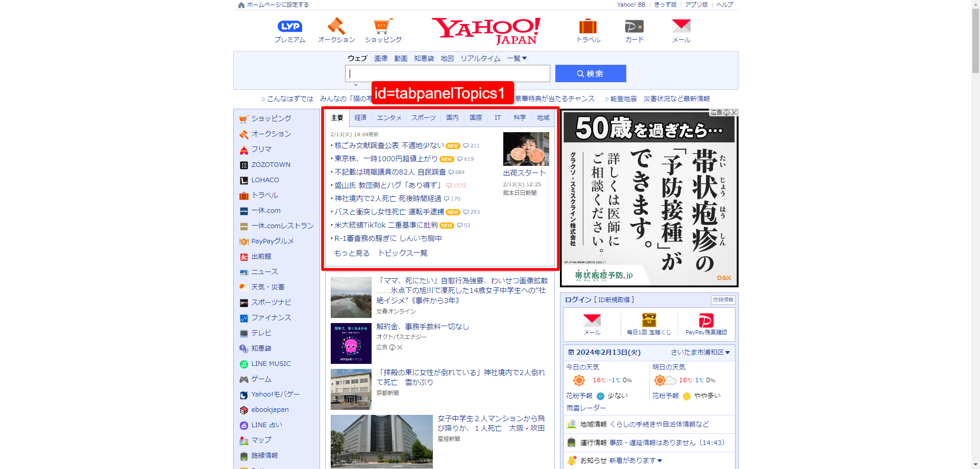Switch to the スポーツ news tab

[424, 118]
